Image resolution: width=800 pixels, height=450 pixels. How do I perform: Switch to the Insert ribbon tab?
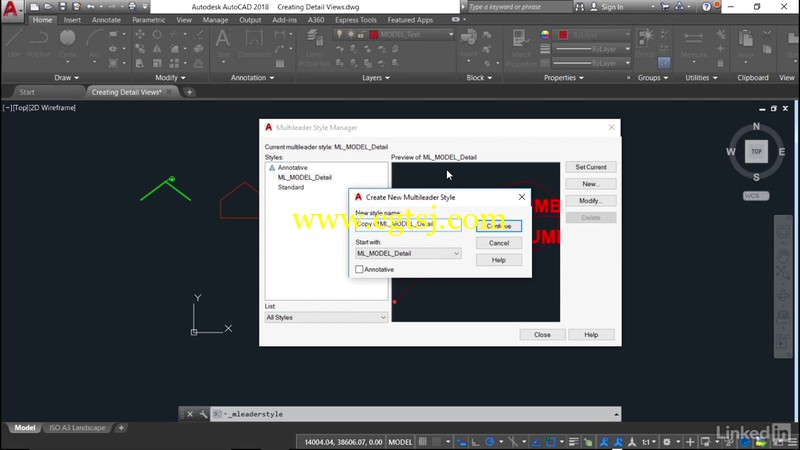(x=72, y=20)
